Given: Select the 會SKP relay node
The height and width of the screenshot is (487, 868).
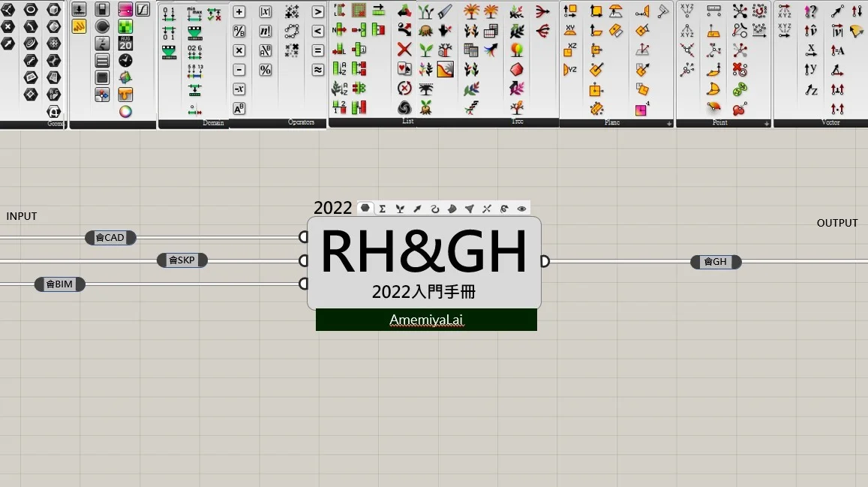Looking at the screenshot, I should pyautogui.click(x=182, y=260).
